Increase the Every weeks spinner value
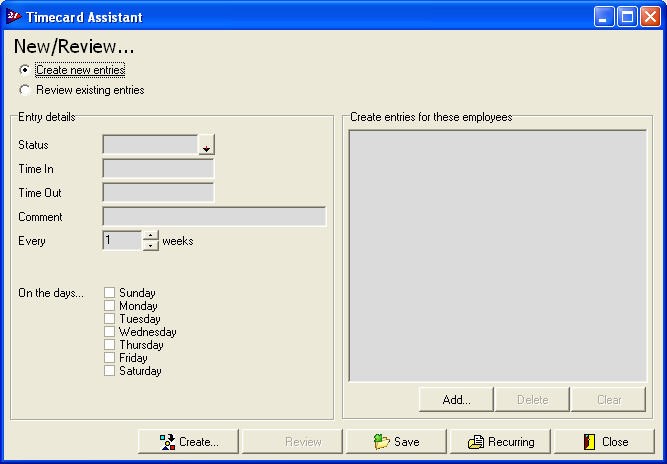The height and width of the screenshot is (464, 667). point(151,236)
